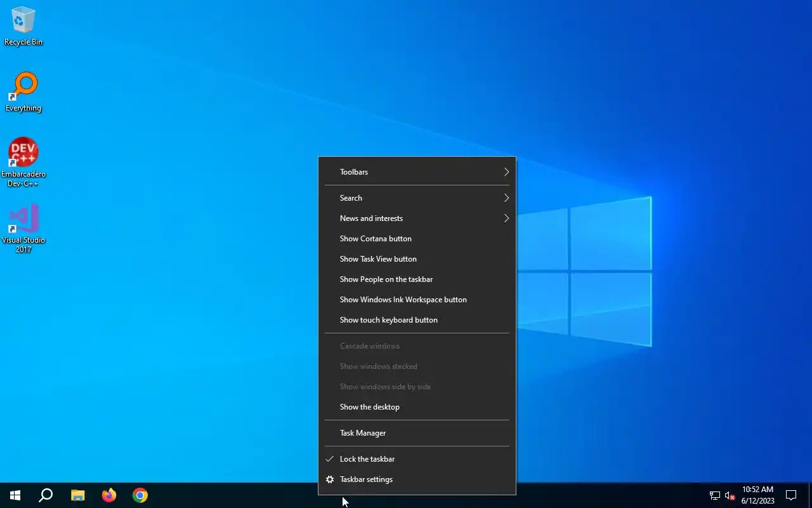
Task: Choose Show the desktop menu entry
Action: [x=417, y=407]
